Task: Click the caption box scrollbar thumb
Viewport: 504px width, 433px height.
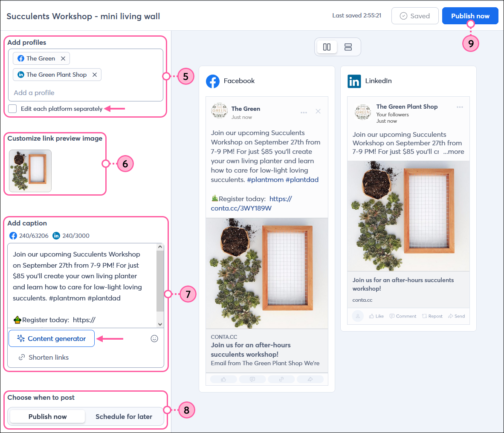Action: [x=160, y=281]
